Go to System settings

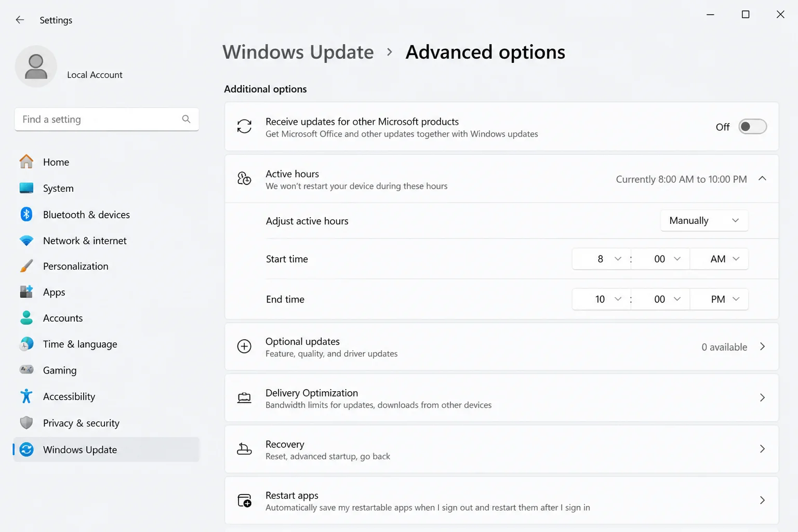coord(107,188)
